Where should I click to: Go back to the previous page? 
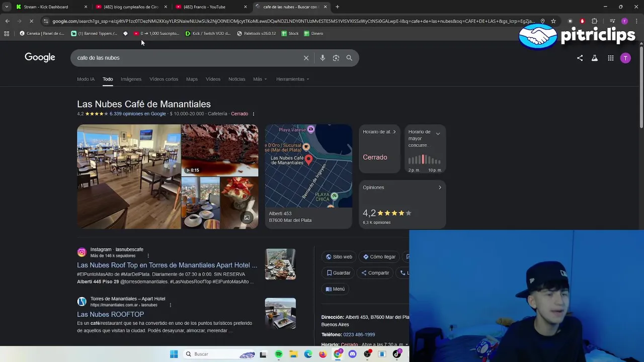point(7,21)
